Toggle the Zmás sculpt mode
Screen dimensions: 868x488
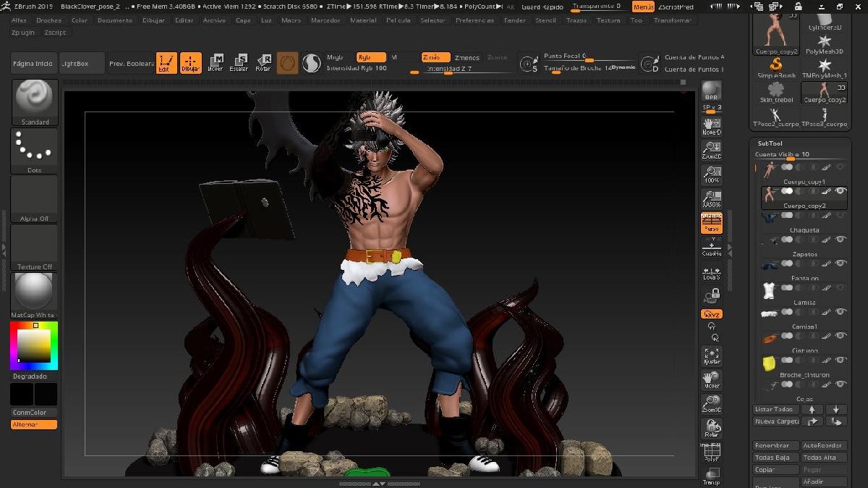pos(435,57)
